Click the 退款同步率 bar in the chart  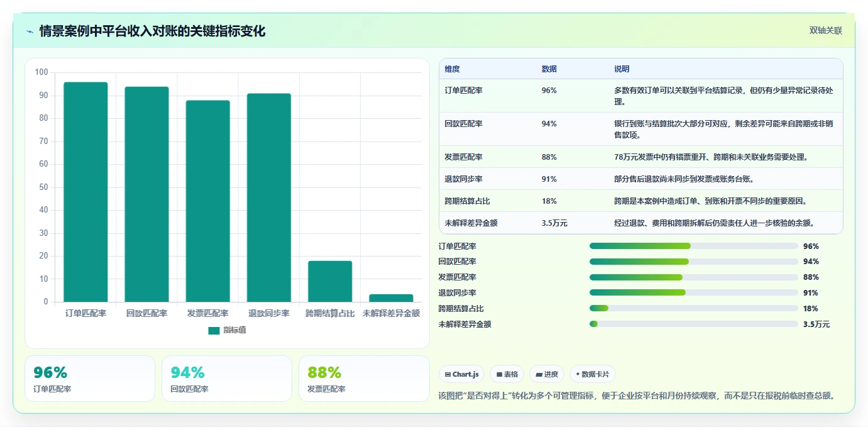269,197
